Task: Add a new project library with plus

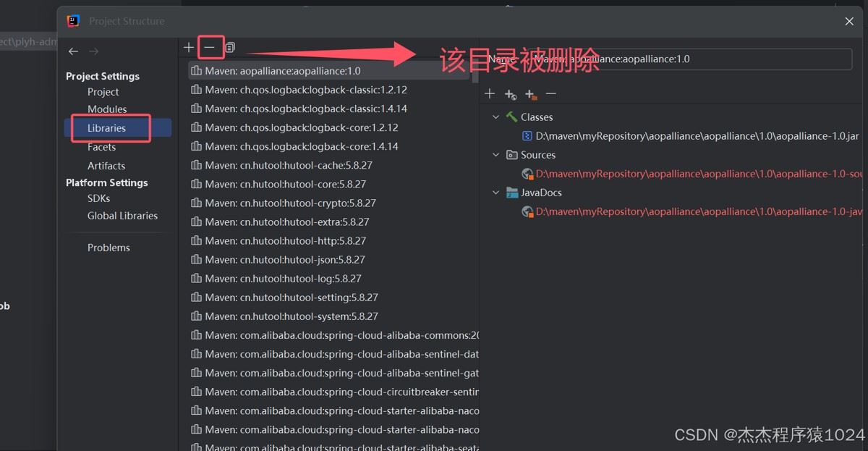Action: click(189, 47)
